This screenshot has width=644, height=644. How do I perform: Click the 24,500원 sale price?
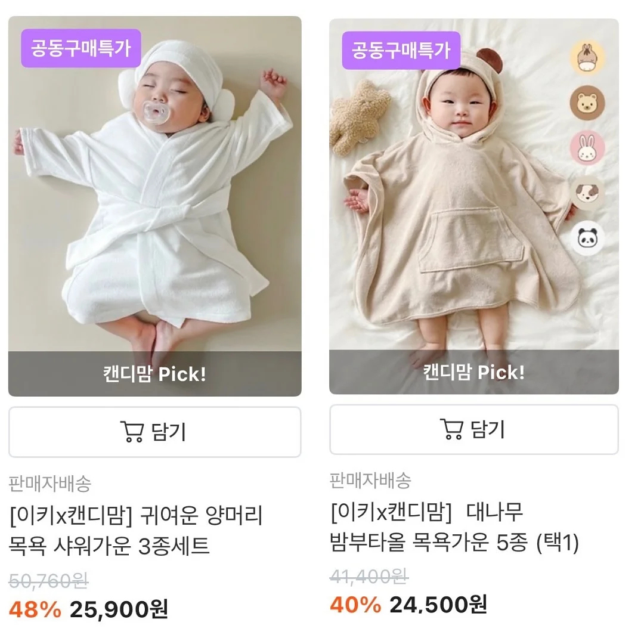tap(438, 605)
